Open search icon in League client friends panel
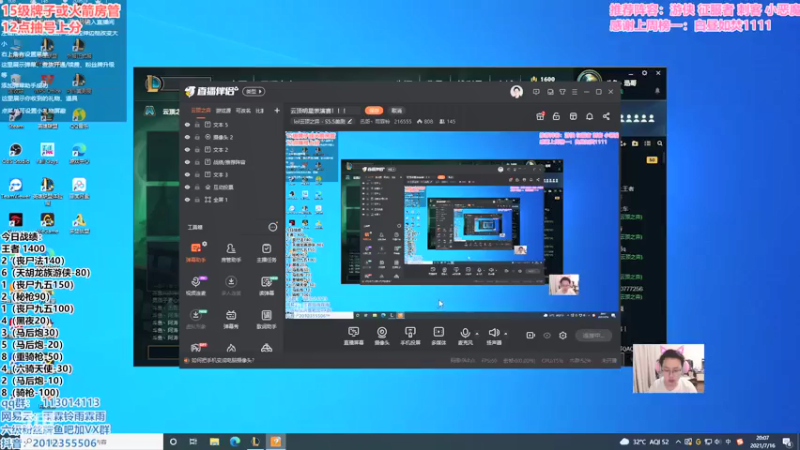Viewport: 800px width, 450px height. [x=660, y=144]
